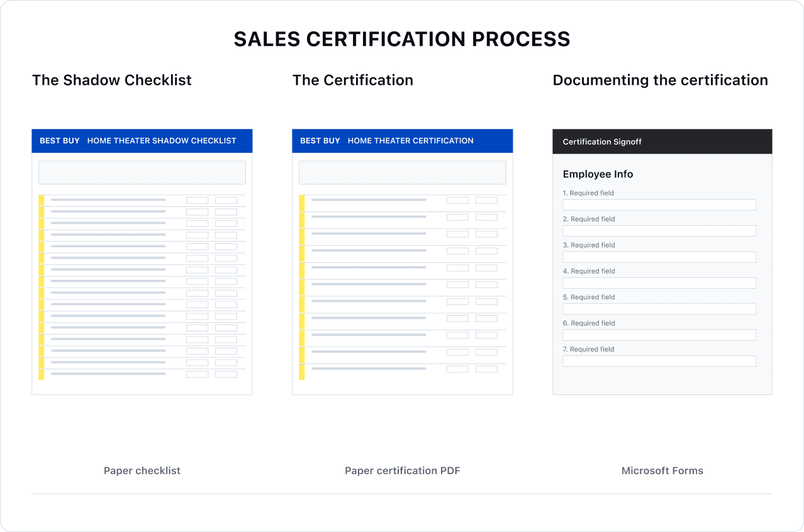Click the Certification Signoff header bar
Screen dimensions: 804x532
(x=662, y=141)
